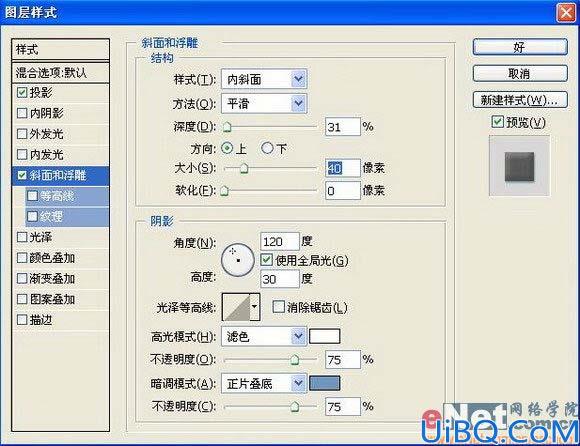Enable the 内阴影 checkbox
The width and height of the screenshot is (580, 446).
pos(22,113)
